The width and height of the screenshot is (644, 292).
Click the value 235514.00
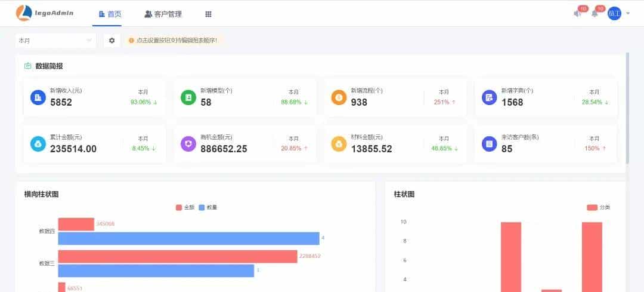[73, 149]
